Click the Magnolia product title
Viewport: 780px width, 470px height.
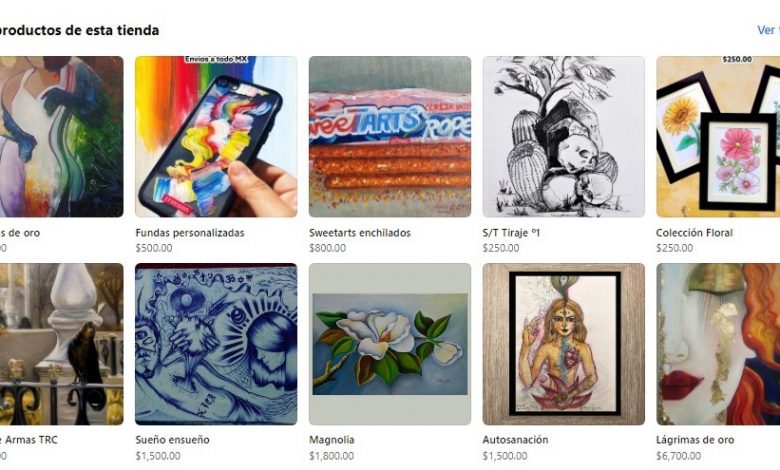click(332, 440)
